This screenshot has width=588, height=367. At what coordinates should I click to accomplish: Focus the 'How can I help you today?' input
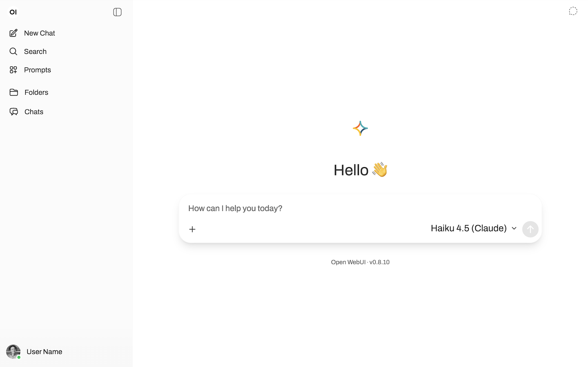[x=360, y=208]
